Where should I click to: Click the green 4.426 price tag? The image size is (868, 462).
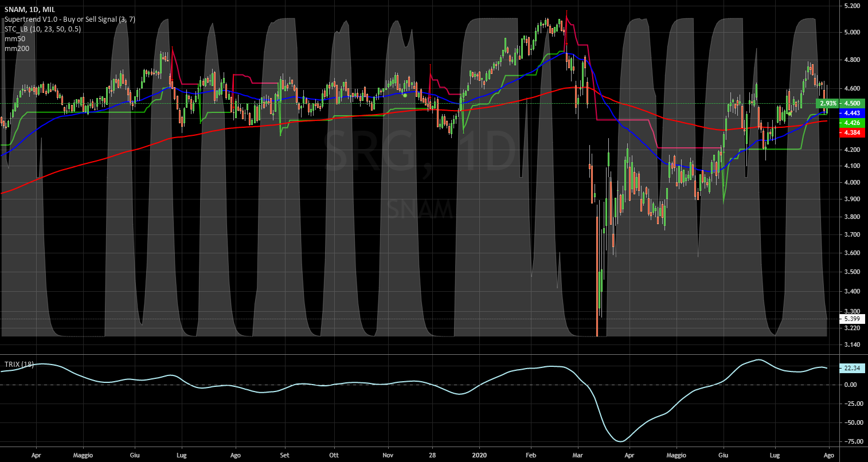[851, 123]
